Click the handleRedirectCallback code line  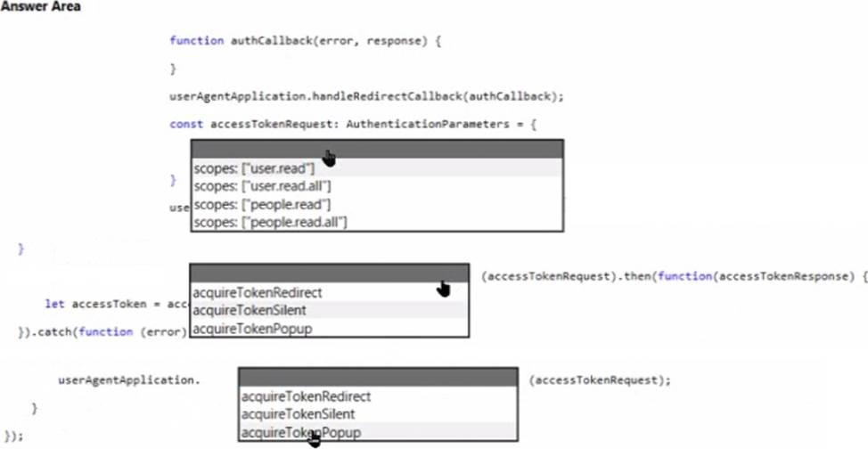(366, 96)
